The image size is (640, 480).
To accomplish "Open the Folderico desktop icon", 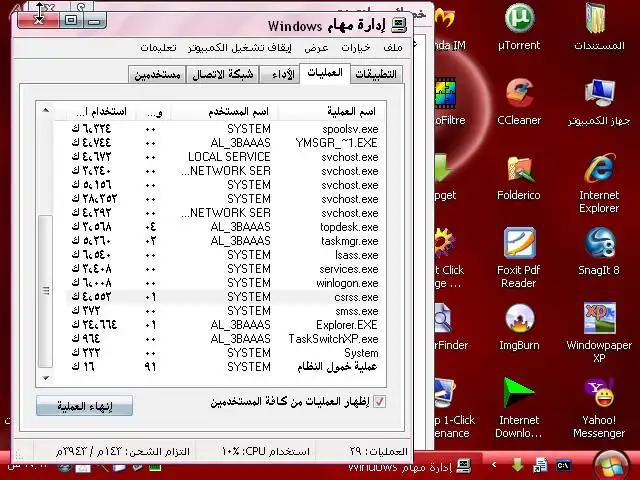I will tap(519, 178).
